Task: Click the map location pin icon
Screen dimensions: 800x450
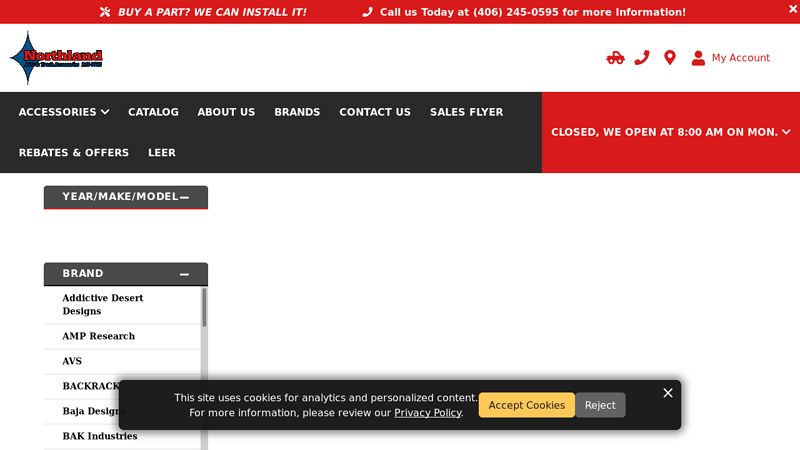Action: (670, 58)
